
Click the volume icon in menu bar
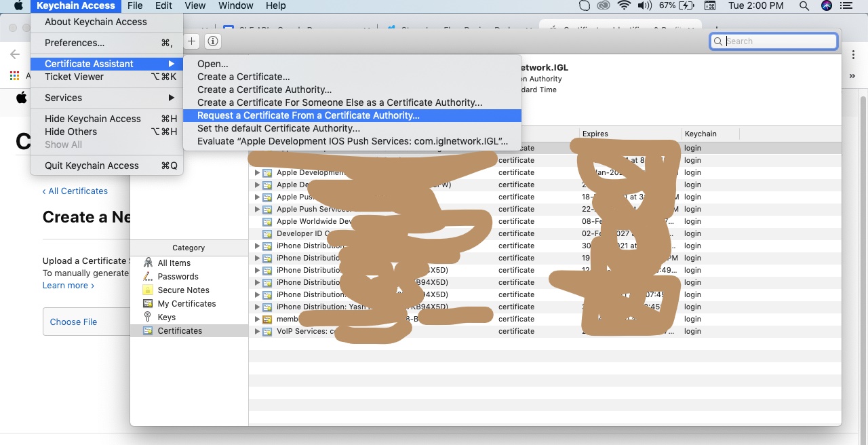coord(644,5)
